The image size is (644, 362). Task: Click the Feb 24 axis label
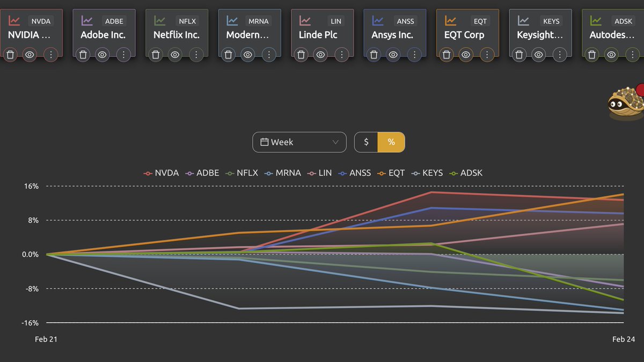tap(624, 339)
